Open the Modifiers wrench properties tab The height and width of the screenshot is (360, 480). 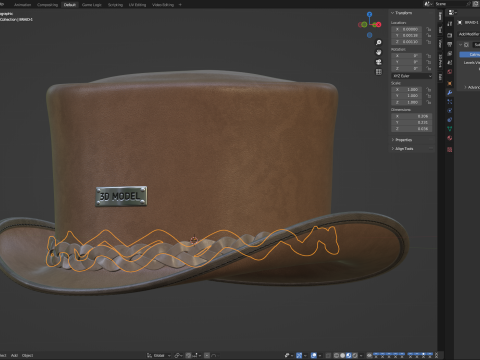(x=450, y=93)
